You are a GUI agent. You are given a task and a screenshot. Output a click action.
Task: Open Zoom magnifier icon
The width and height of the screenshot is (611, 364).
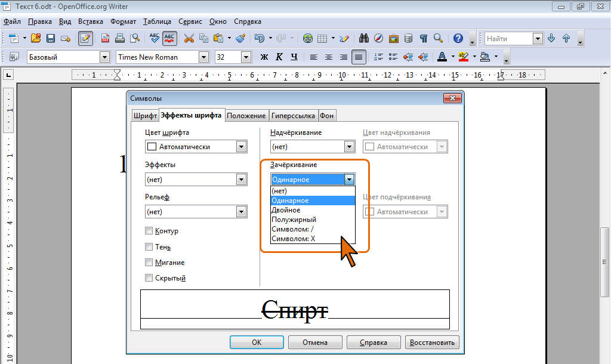438,38
